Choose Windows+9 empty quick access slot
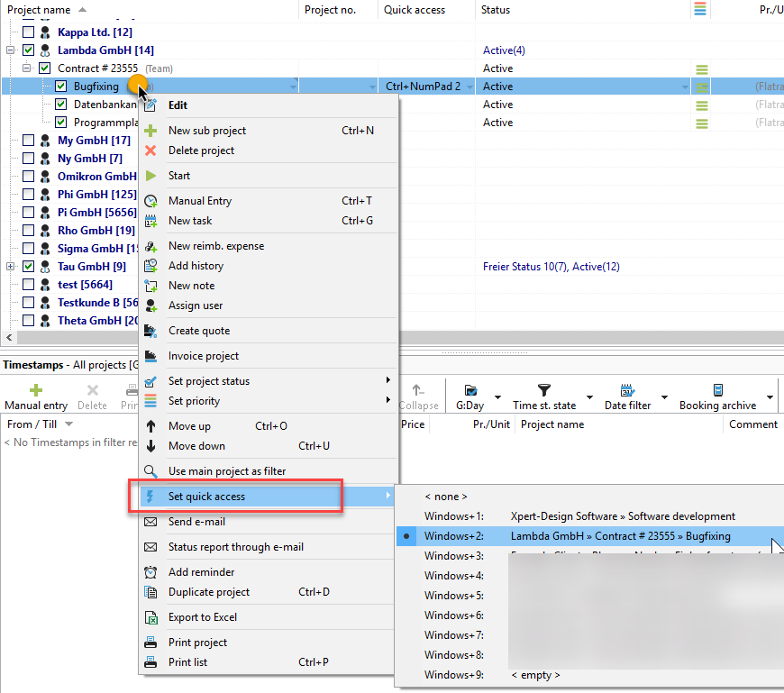 click(535, 675)
